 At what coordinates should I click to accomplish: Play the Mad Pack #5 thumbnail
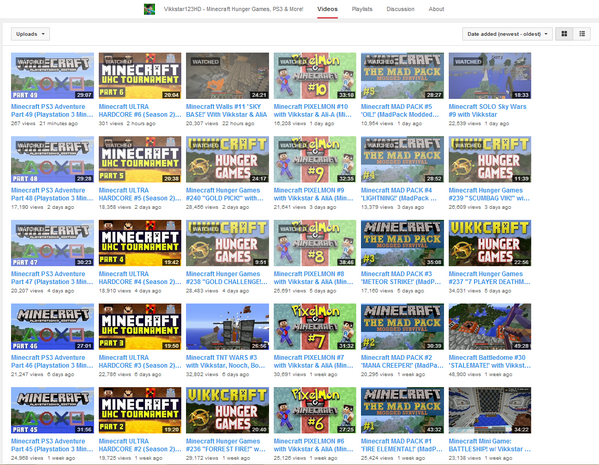402,76
